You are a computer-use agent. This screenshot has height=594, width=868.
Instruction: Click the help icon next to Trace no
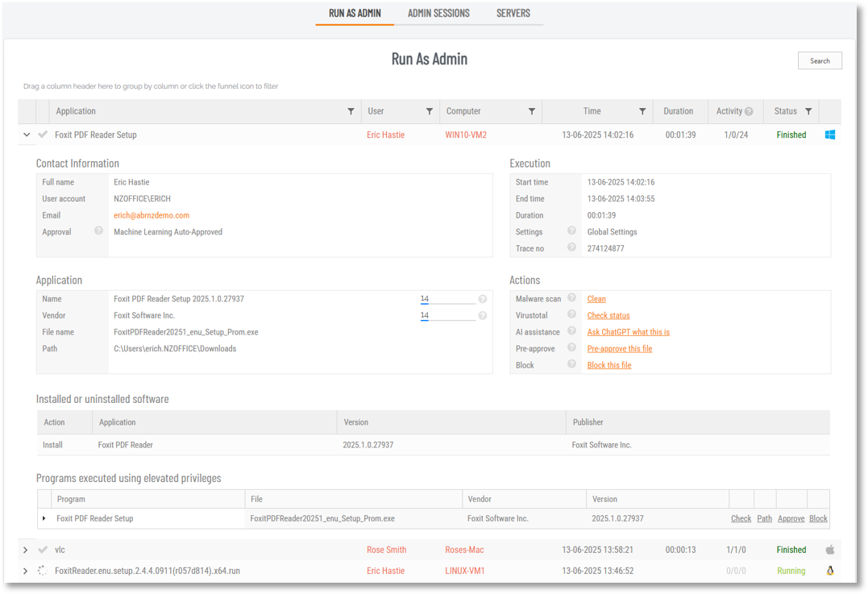point(572,247)
